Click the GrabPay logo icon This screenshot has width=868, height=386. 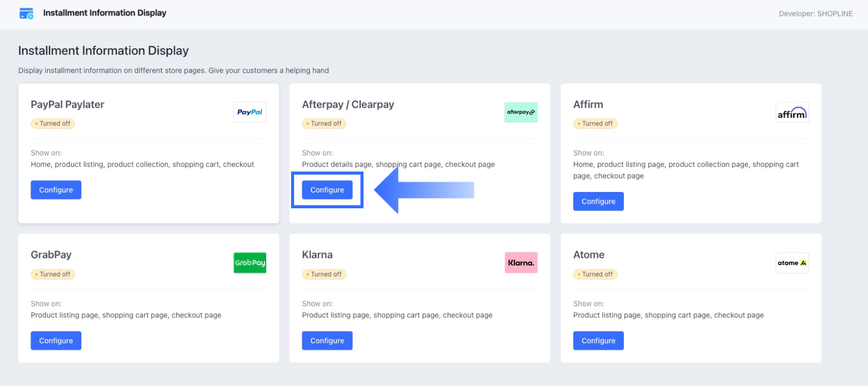[250, 263]
